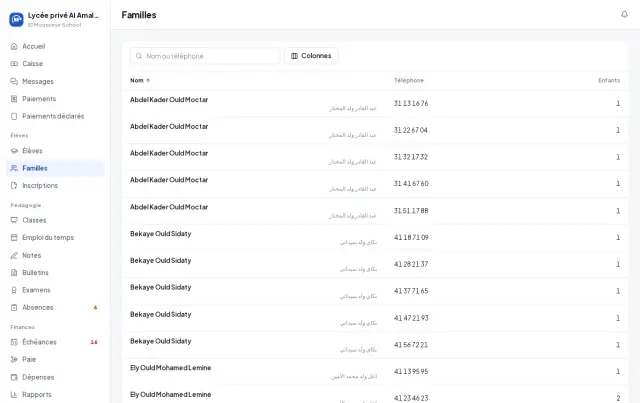The height and width of the screenshot is (403, 640).
Task: Click the Rapports chart icon
Action: [14, 394]
